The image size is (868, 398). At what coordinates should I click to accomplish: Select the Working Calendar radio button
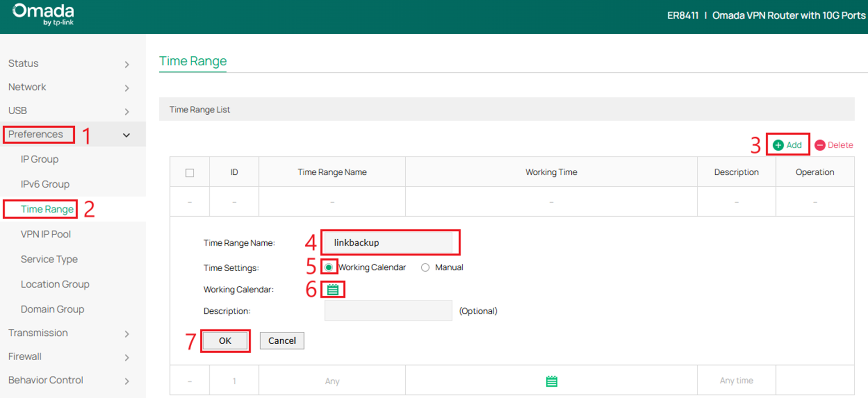coord(329,267)
